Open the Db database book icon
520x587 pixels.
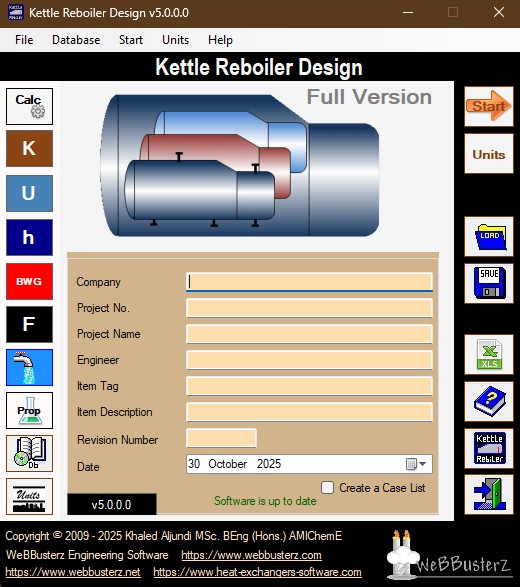click(x=29, y=453)
